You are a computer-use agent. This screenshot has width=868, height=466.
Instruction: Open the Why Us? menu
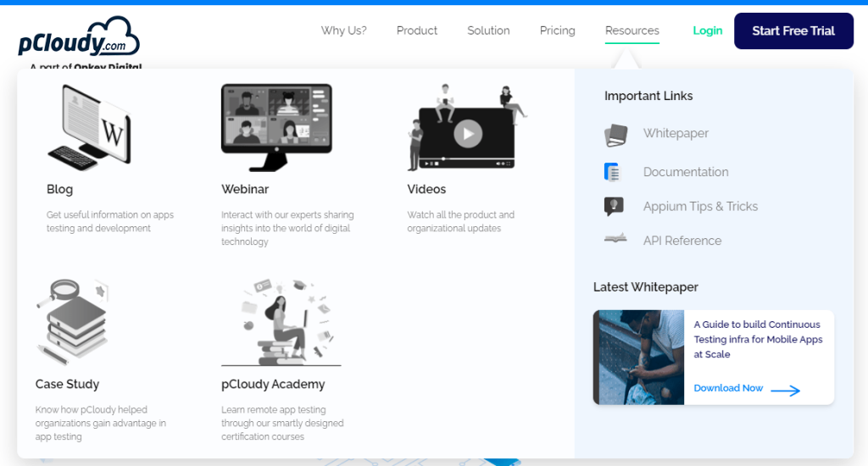(344, 31)
